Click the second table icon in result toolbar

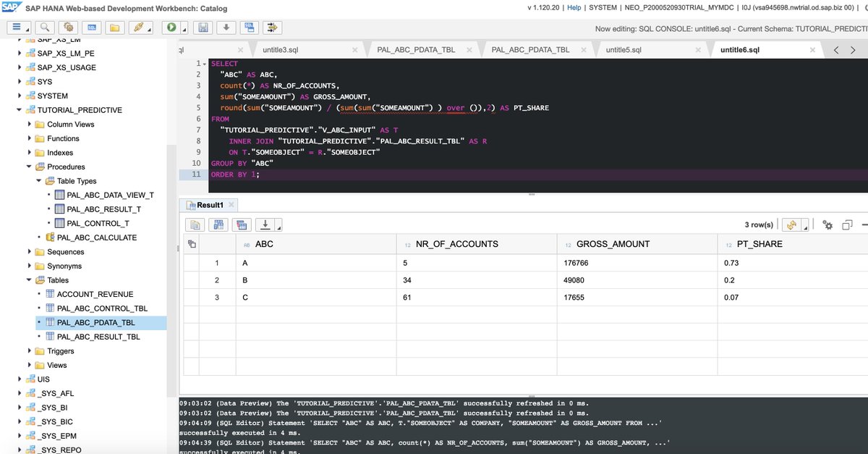coord(219,224)
